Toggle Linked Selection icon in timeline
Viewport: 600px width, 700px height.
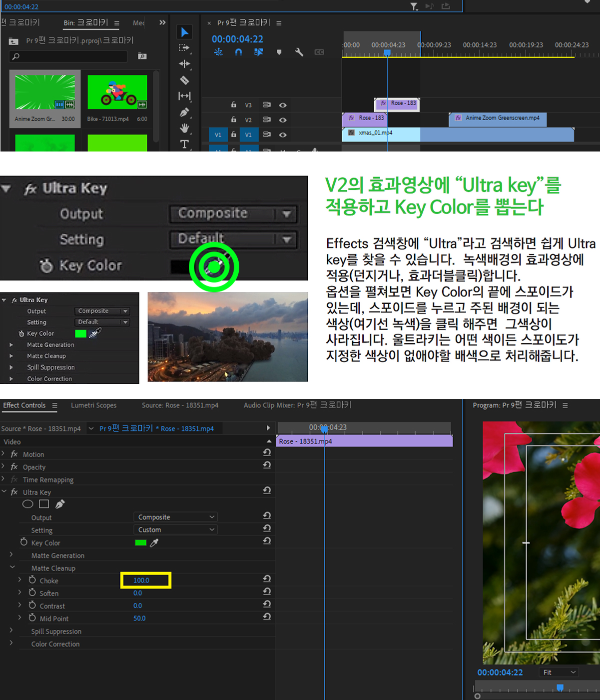(x=258, y=52)
